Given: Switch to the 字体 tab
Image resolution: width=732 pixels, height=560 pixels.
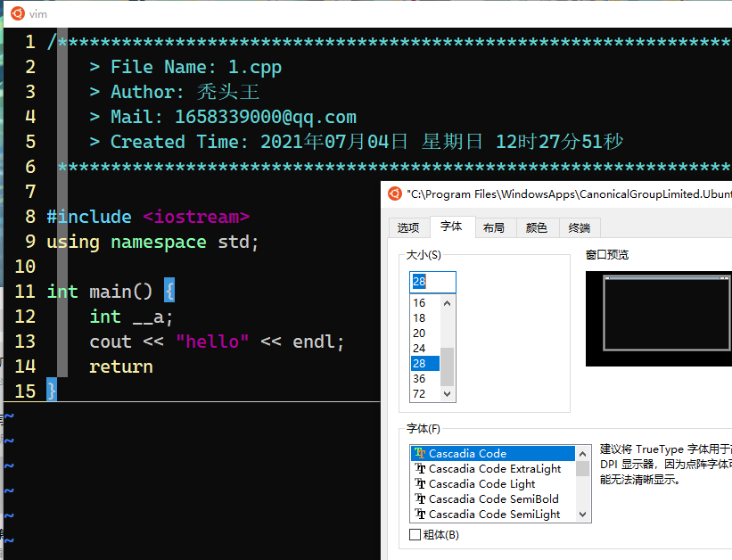Looking at the screenshot, I should click(451, 226).
